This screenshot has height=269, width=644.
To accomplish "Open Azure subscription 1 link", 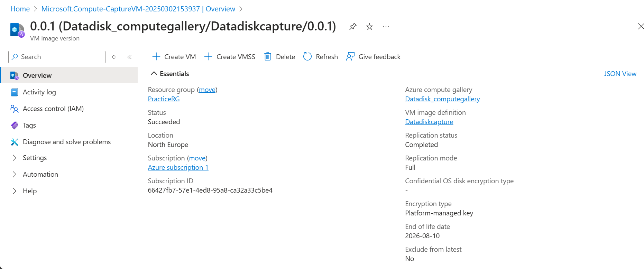I will (178, 167).
